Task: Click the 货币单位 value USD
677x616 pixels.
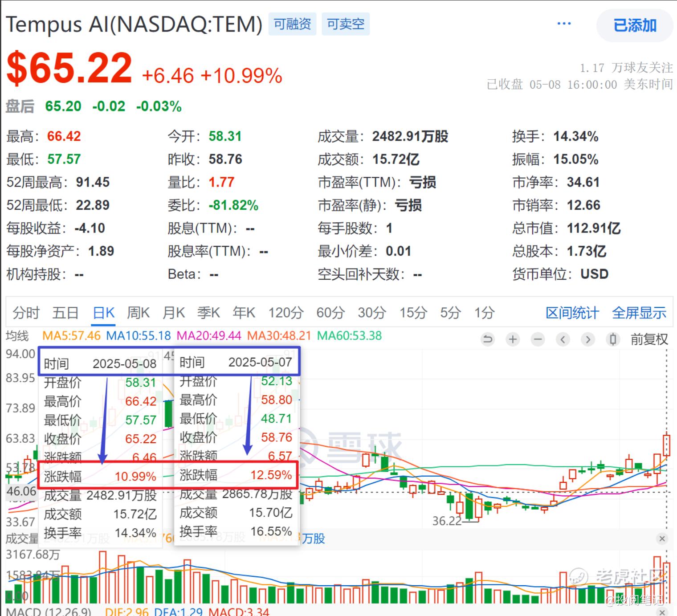Action: coord(595,274)
